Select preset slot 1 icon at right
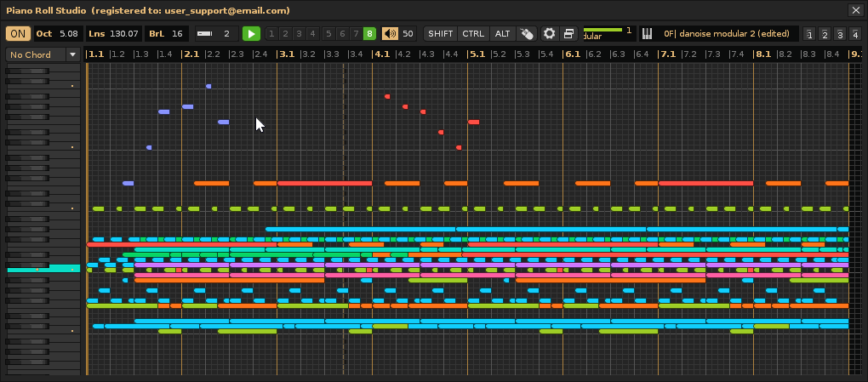Image resolution: width=868 pixels, height=382 pixels. pyautogui.click(x=809, y=34)
